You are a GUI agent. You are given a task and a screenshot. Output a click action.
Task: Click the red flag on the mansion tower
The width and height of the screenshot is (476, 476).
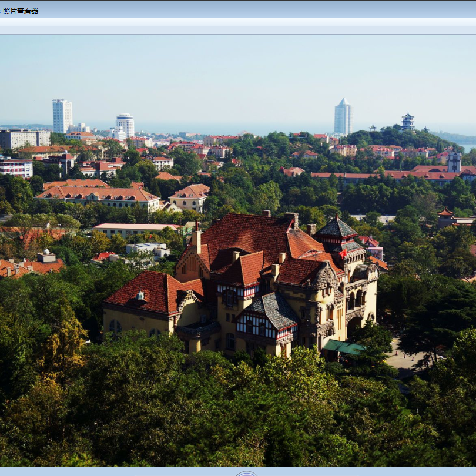343,254
